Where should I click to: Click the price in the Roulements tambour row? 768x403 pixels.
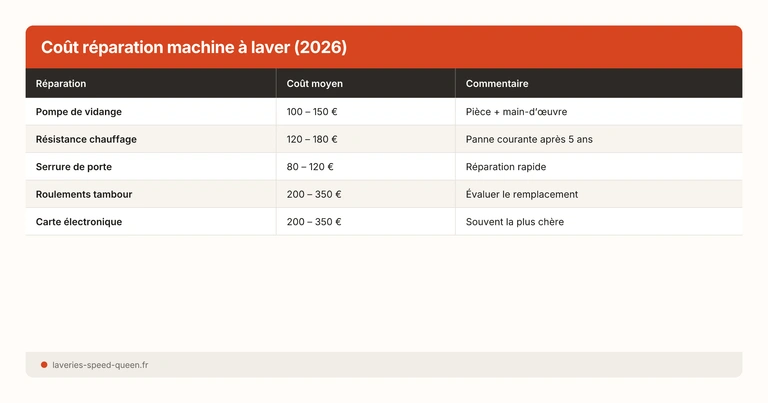[x=314, y=194]
